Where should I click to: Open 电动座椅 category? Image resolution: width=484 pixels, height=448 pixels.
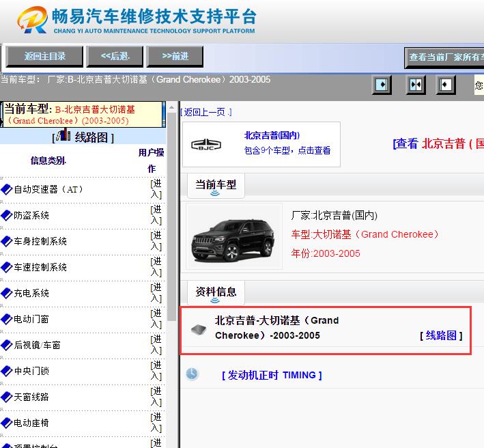pos(31,423)
